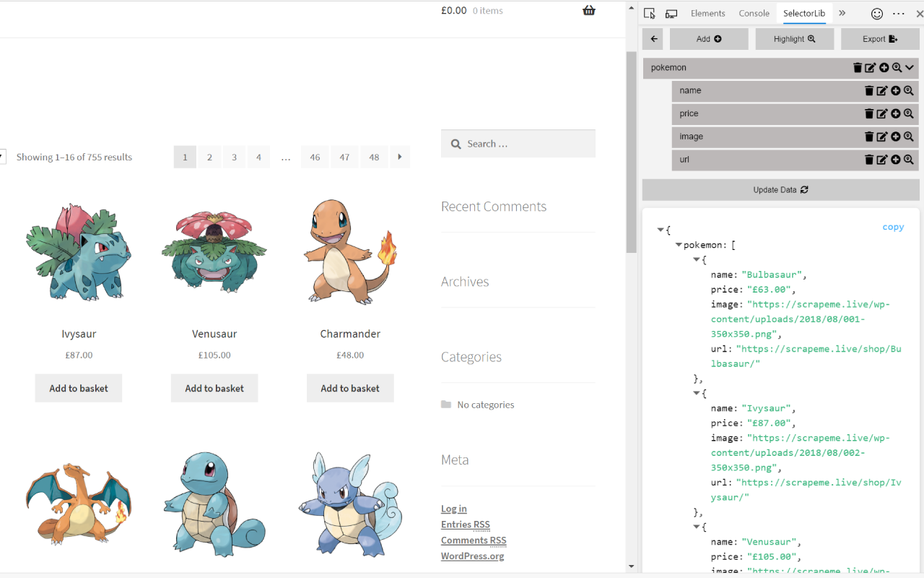Image resolution: width=924 pixels, height=578 pixels.
Task: Delete the image selector
Action: 869,137
